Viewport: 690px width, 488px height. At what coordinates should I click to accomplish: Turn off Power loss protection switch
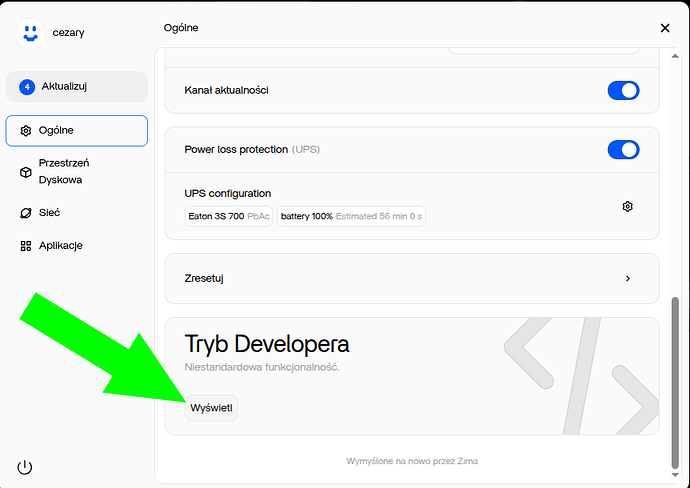coord(623,150)
